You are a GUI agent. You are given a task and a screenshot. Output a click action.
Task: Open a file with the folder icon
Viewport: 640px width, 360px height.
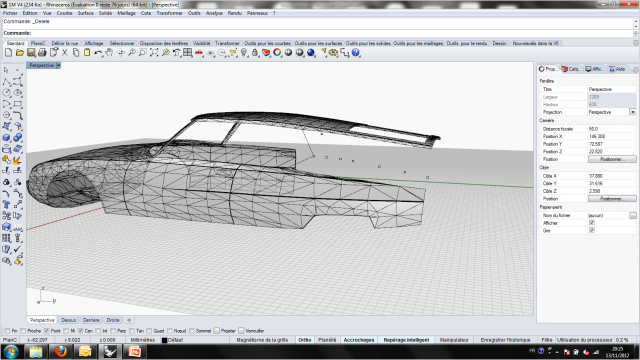tap(20, 53)
